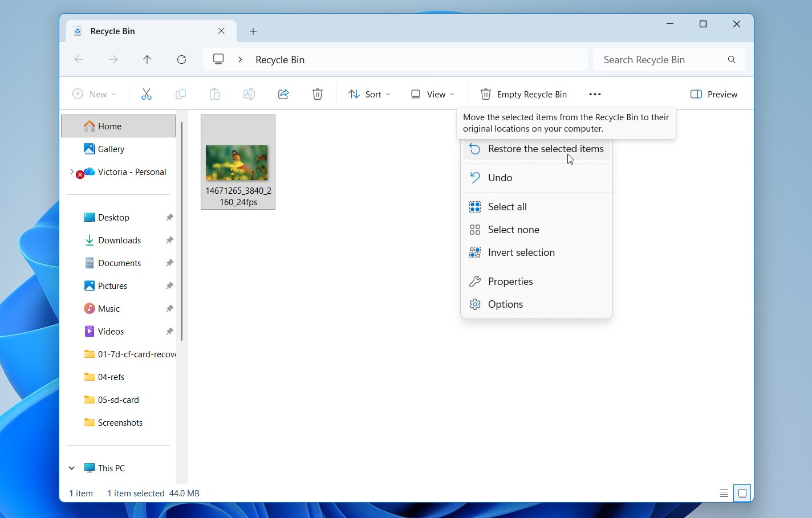Click the Share icon in toolbar
Image resolution: width=812 pixels, height=518 pixels.
pos(283,94)
